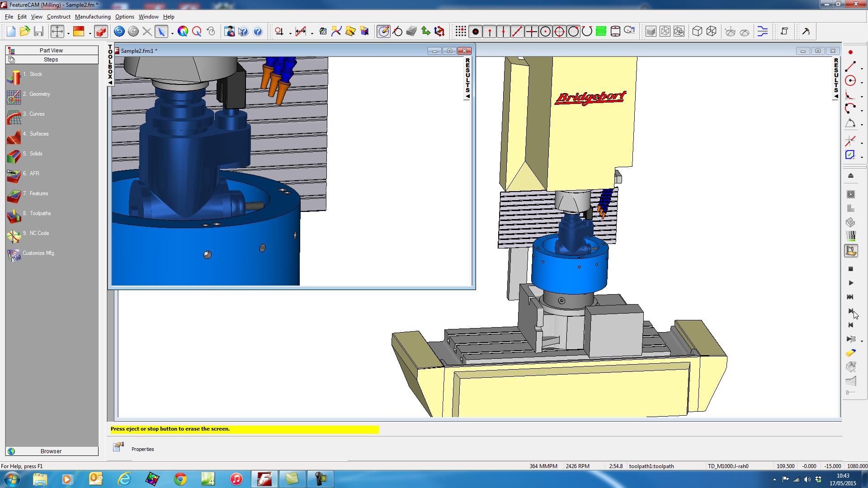Open dropdown next to gradient view icon

90,33
